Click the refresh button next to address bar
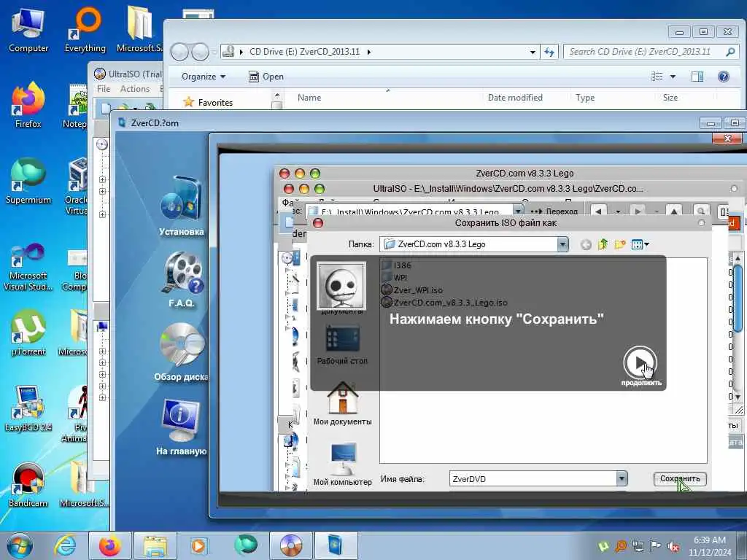 (549, 52)
